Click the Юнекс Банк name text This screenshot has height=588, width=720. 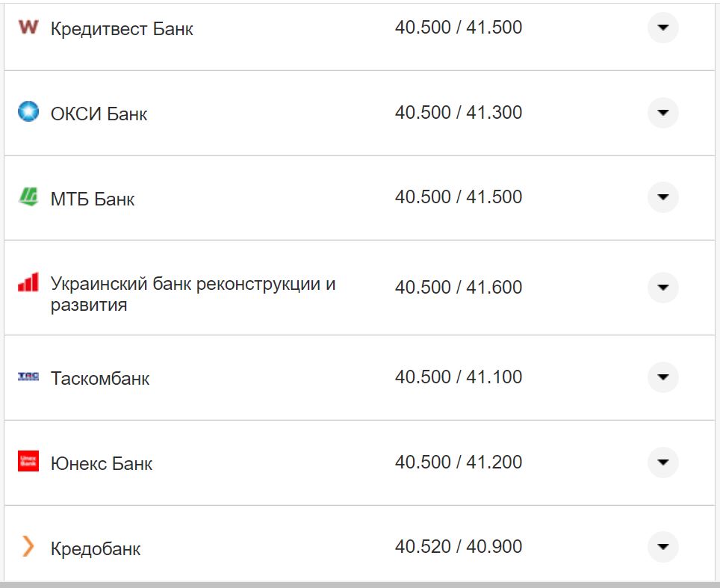[x=102, y=464]
